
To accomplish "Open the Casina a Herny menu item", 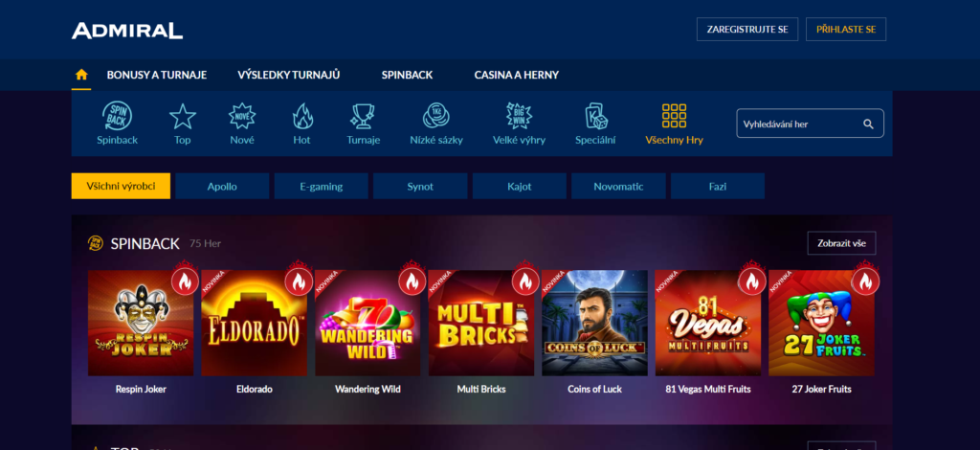I will [x=516, y=75].
